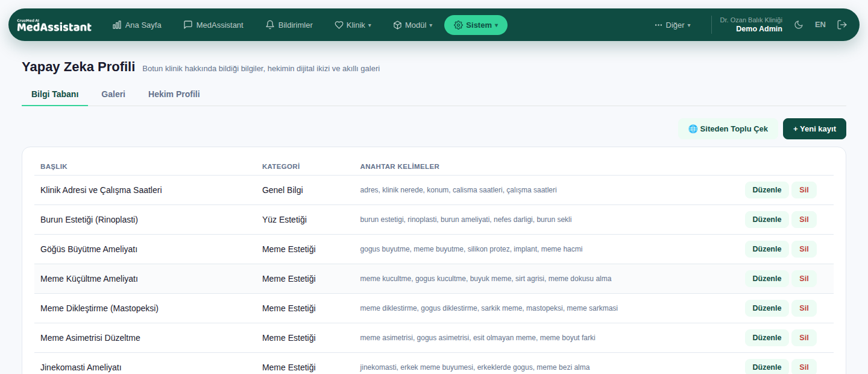This screenshot has width=868, height=374.
Task: Click the Diğer three-dots icon
Action: [x=658, y=25]
